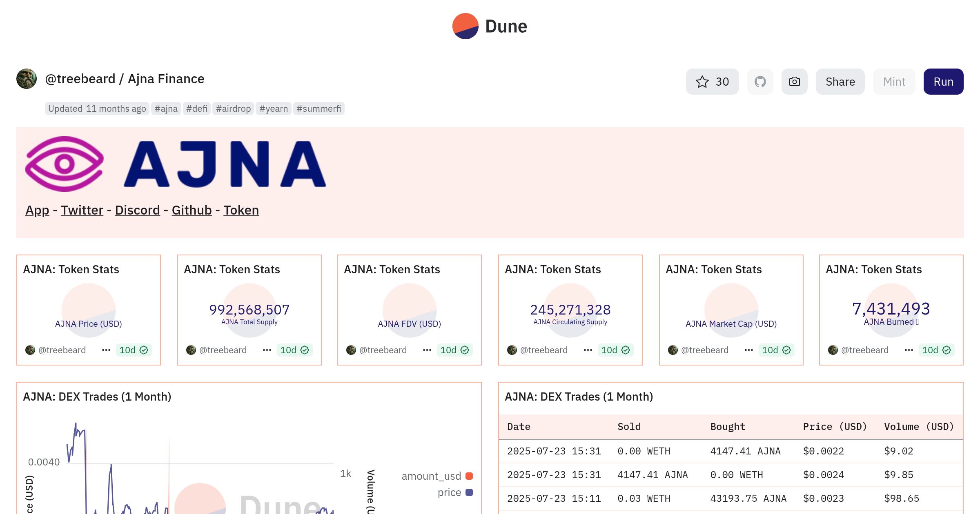
Task: Select the 992,568,507 total supply value
Action: click(249, 310)
